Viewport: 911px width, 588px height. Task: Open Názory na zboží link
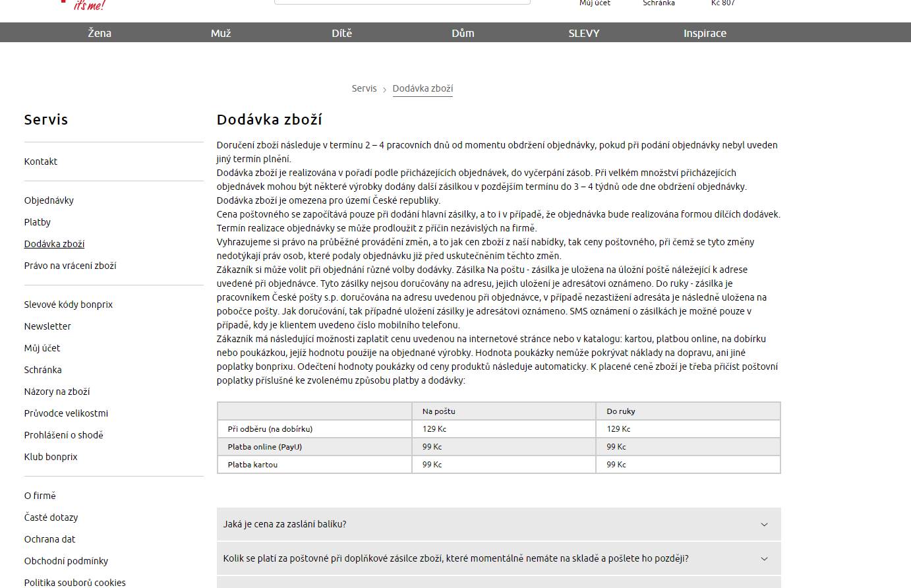[57, 392]
